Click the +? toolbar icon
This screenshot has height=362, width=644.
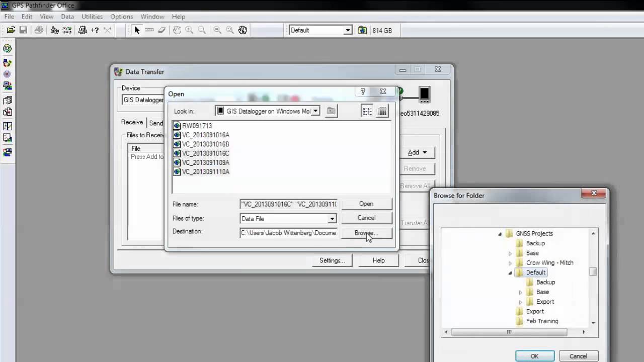click(x=95, y=30)
